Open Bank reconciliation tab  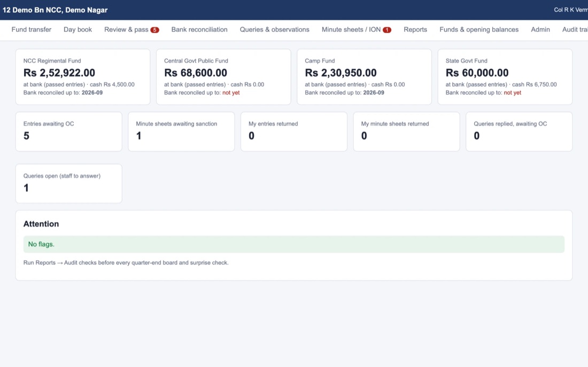(199, 29)
